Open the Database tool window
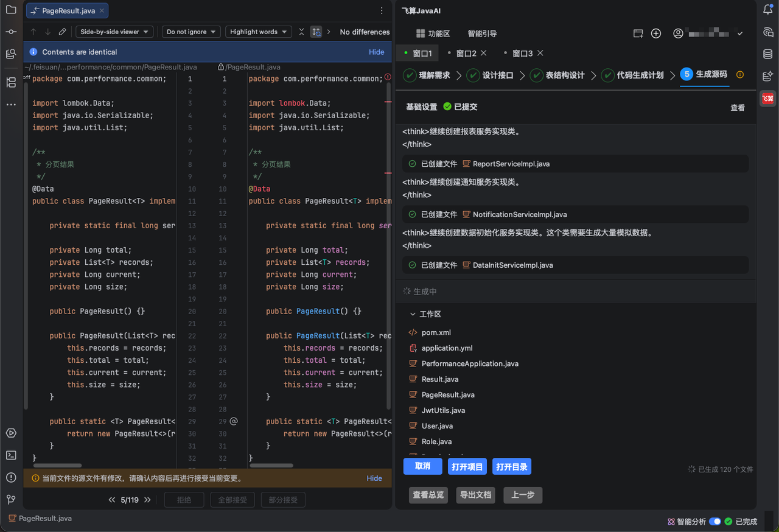The image size is (779, 532). tap(768, 54)
